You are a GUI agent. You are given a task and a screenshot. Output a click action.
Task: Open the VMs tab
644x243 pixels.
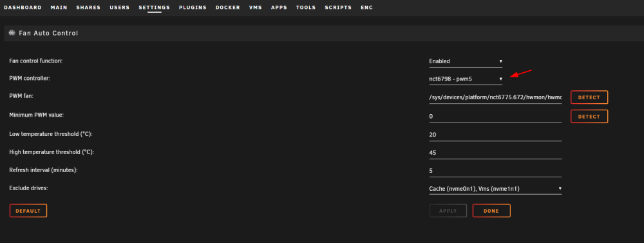[x=256, y=7]
